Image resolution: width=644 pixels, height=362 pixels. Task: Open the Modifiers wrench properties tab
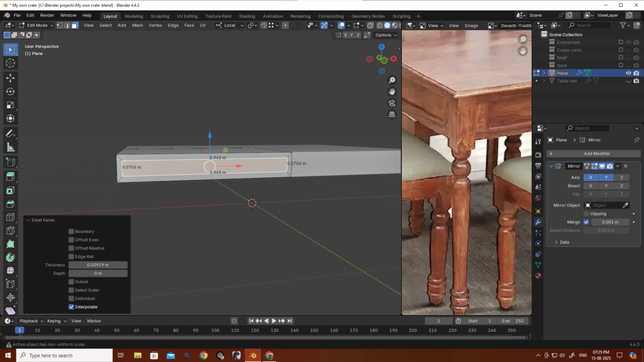point(538,222)
